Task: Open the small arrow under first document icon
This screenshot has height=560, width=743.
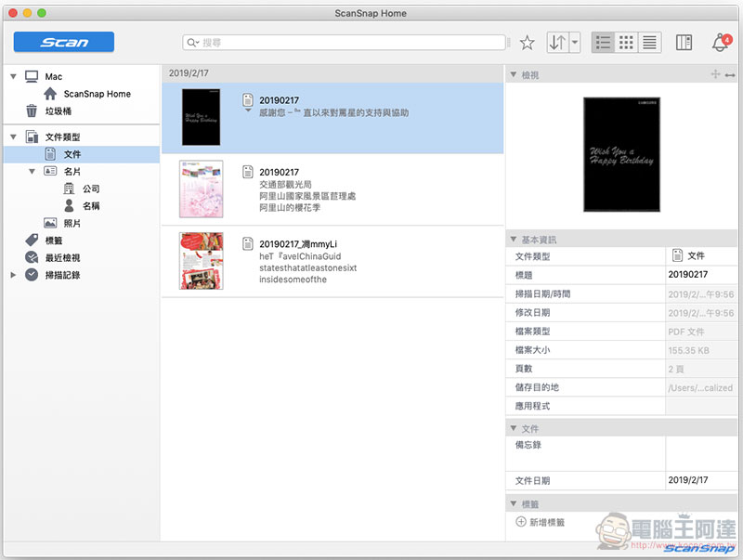Action: 247,111
